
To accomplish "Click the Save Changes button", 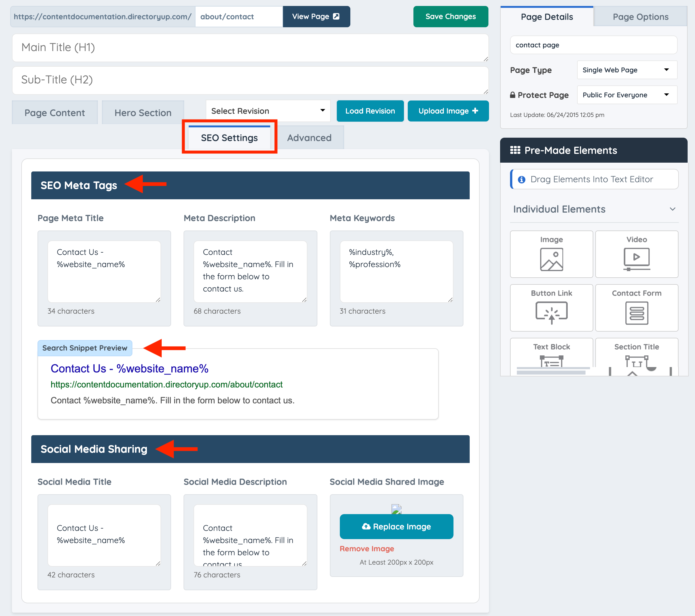I will [450, 16].
